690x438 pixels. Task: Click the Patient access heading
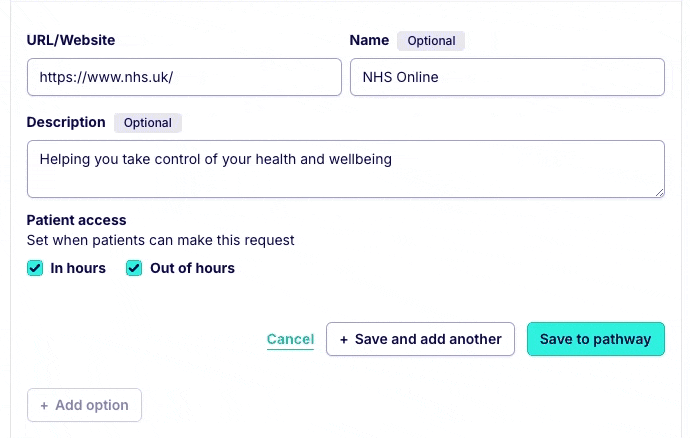[x=76, y=220]
